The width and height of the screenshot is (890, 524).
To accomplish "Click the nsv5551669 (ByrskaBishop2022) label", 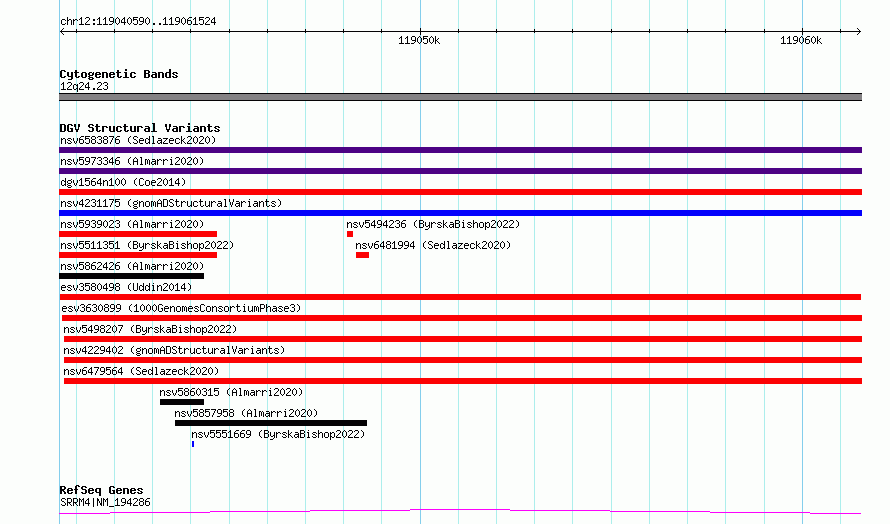I will pyautogui.click(x=278, y=434).
